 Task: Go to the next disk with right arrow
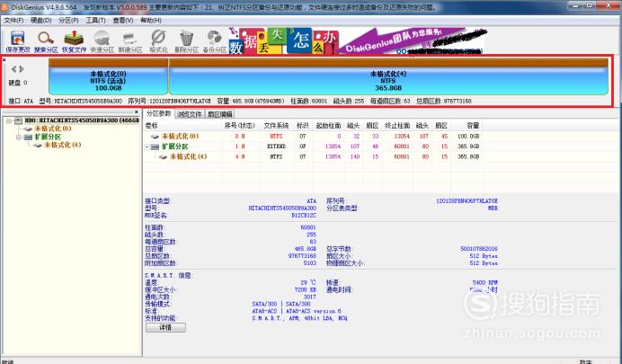[22, 69]
